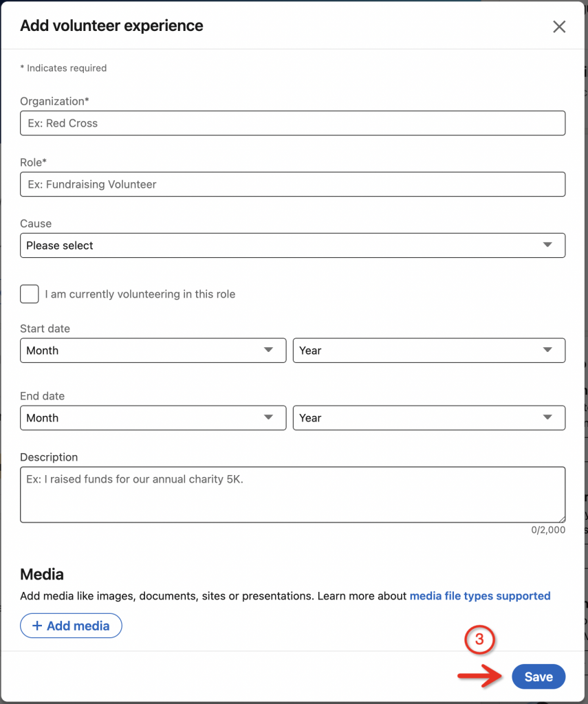
Task: Click the 0/2,000 character counter
Action: [x=548, y=530]
